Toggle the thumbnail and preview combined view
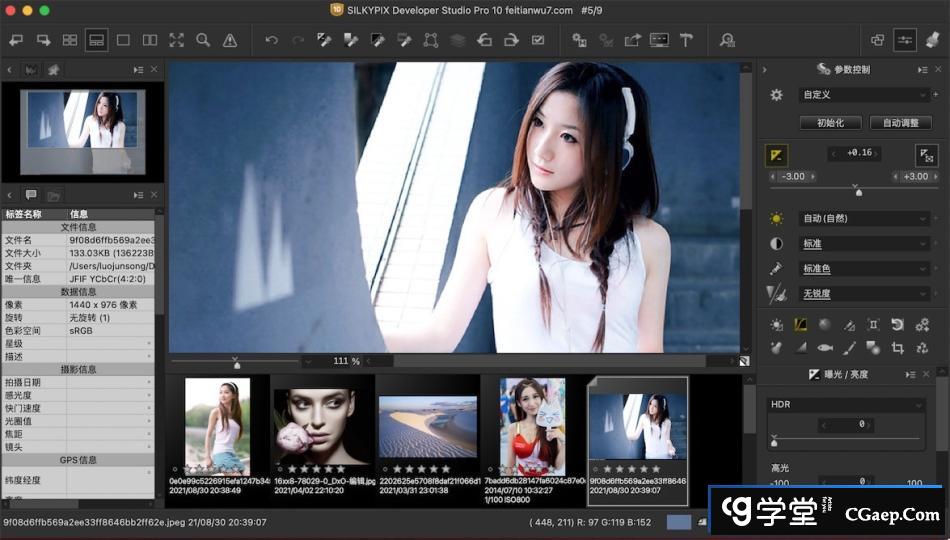Viewport: 950px width, 540px height. [x=96, y=40]
